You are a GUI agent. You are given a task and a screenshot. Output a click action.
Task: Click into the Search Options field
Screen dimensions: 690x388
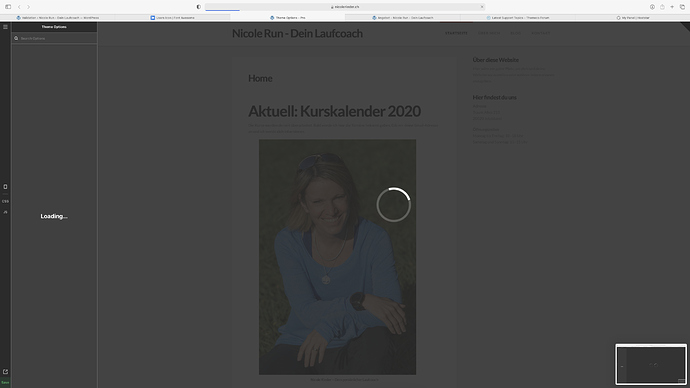(x=54, y=38)
